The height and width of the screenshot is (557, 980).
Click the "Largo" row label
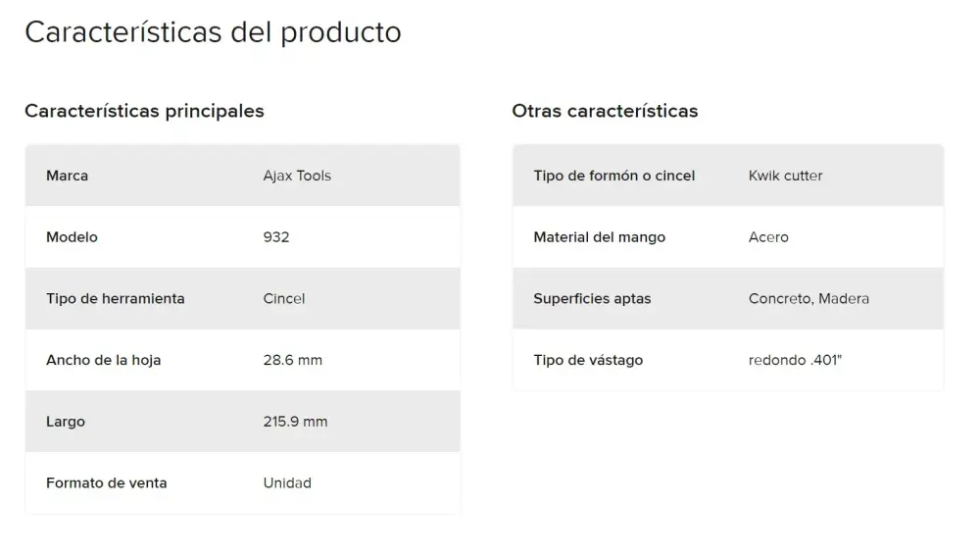pyautogui.click(x=66, y=422)
